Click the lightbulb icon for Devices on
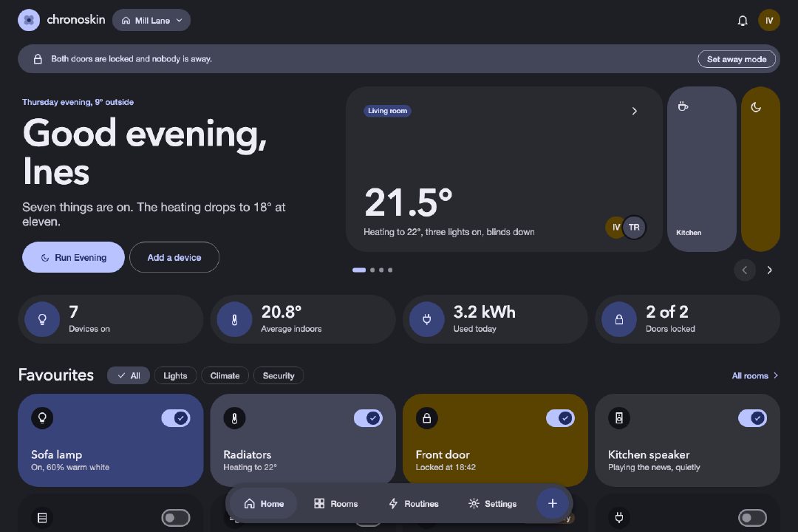This screenshot has width=798, height=532. 42,319
